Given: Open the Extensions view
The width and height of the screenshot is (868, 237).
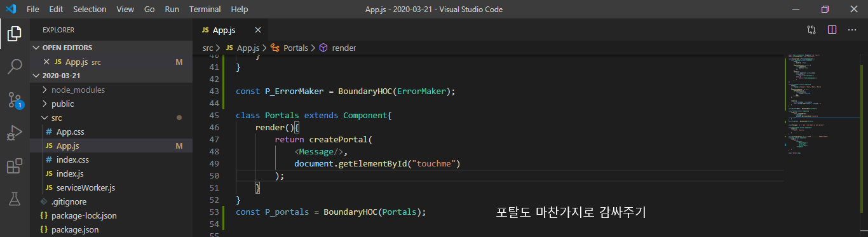Looking at the screenshot, I should [15, 166].
